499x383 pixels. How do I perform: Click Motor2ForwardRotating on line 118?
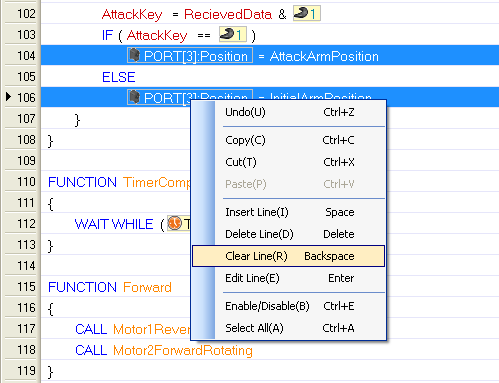(x=183, y=351)
